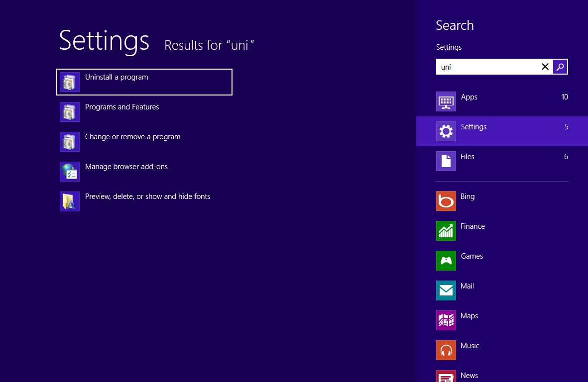This screenshot has height=382, width=588.
Task: Select the Mail app icon
Action: [446, 290]
